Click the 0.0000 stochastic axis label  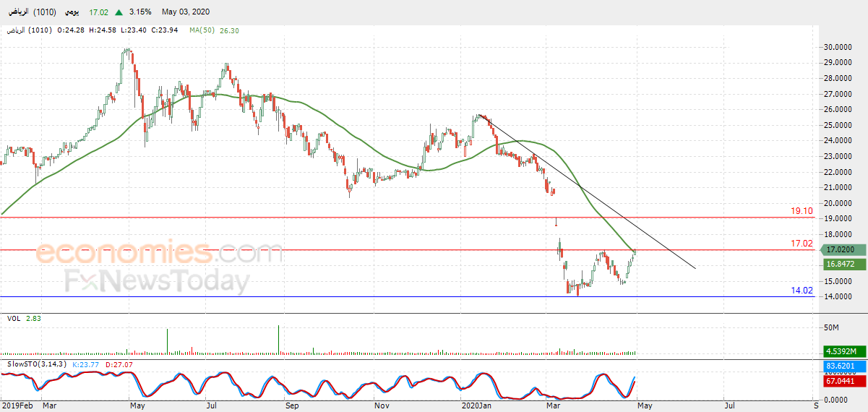click(836, 399)
